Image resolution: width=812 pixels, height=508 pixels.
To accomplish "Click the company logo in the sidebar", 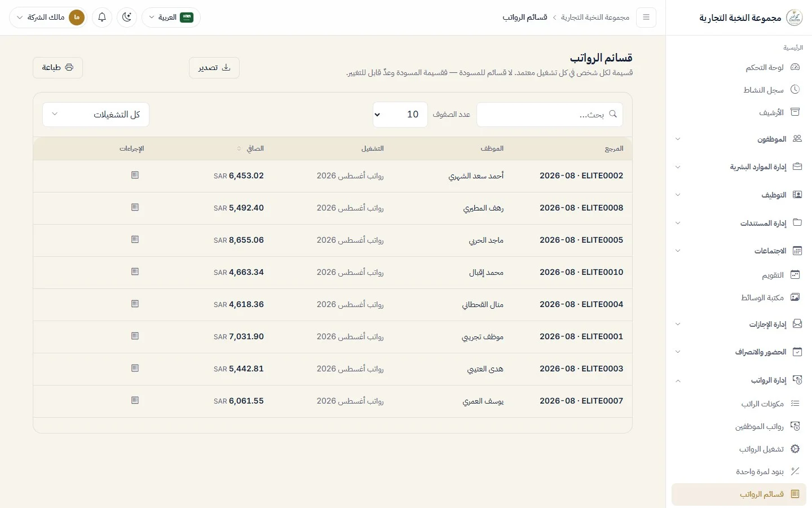I will pos(795,17).
